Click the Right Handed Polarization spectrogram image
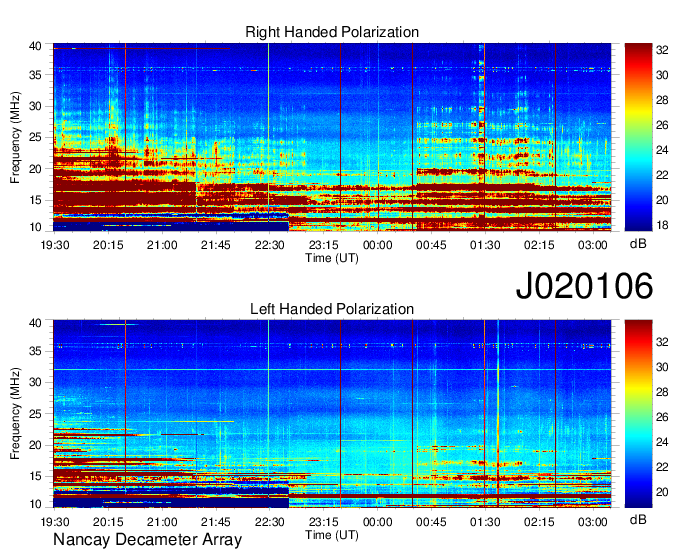 point(332,137)
